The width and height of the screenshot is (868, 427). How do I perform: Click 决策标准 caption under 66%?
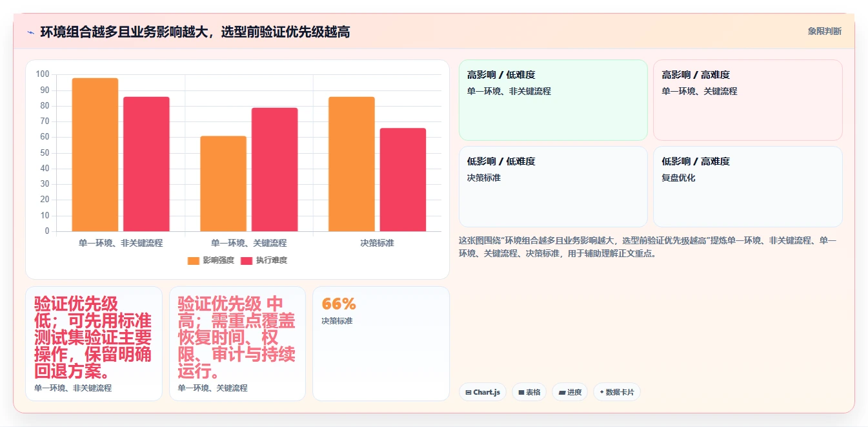pos(337,321)
